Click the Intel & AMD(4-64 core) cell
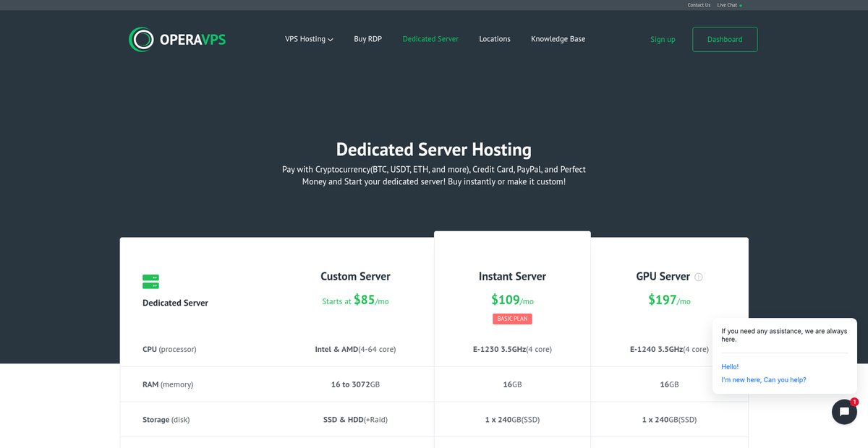This screenshot has width=868, height=448. tap(355, 349)
